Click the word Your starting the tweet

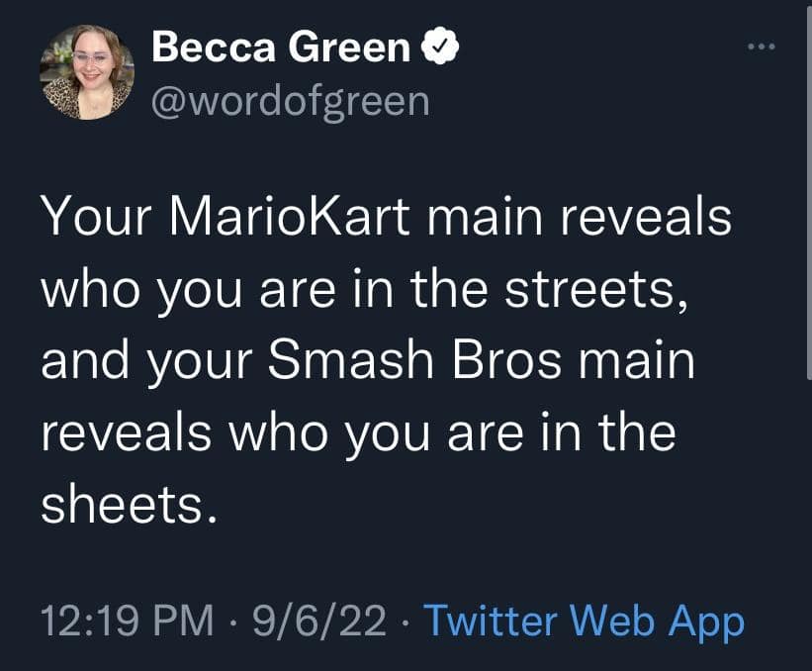(97, 218)
